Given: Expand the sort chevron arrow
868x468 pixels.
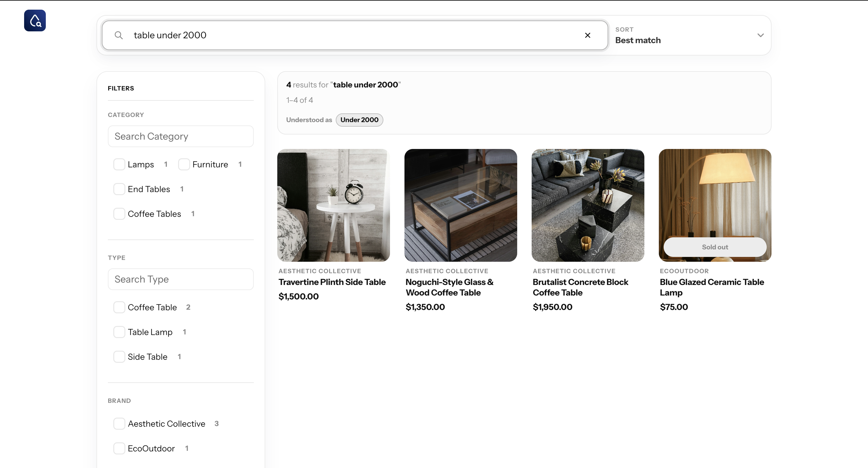Looking at the screenshot, I should 760,35.
